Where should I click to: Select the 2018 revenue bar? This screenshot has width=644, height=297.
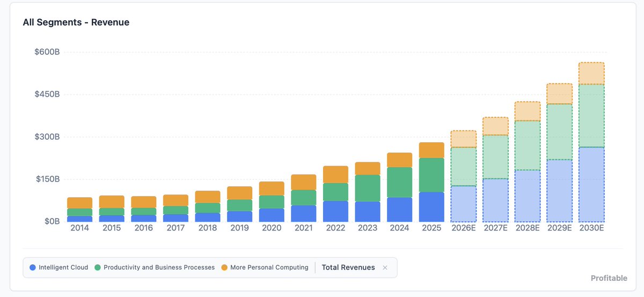(x=208, y=206)
